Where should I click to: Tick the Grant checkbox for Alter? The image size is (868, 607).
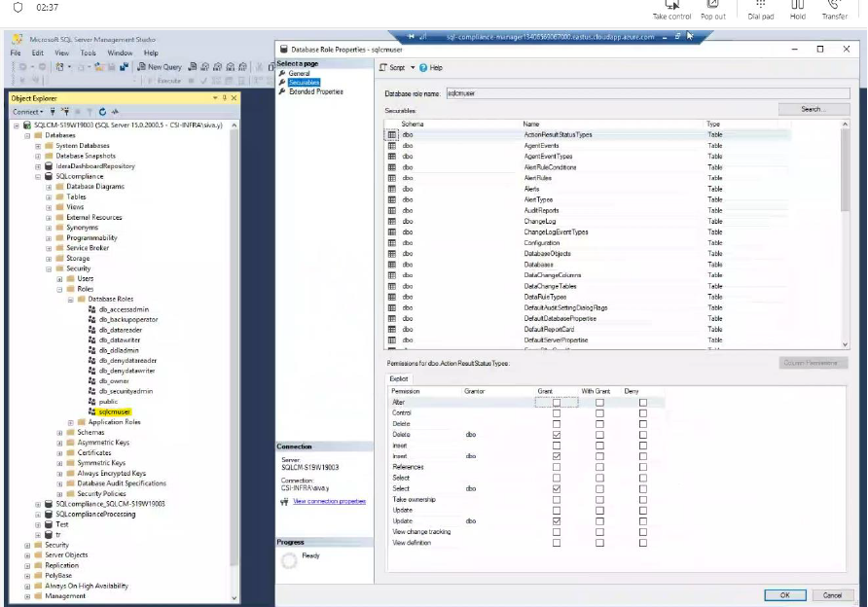[x=557, y=403]
